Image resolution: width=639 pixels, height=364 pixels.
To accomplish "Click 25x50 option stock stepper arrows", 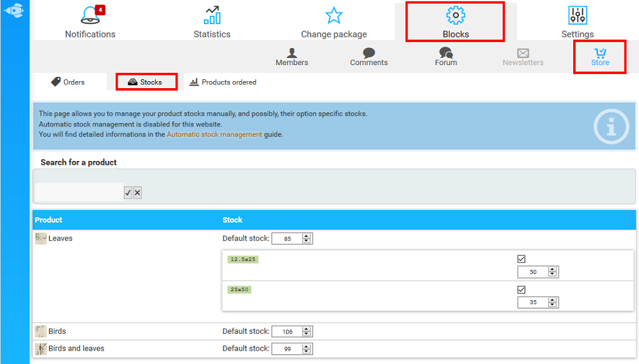I will tap(552, 303).
